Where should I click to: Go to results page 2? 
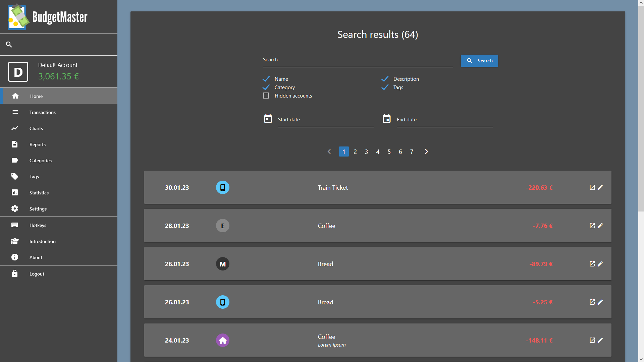point(355,152)
